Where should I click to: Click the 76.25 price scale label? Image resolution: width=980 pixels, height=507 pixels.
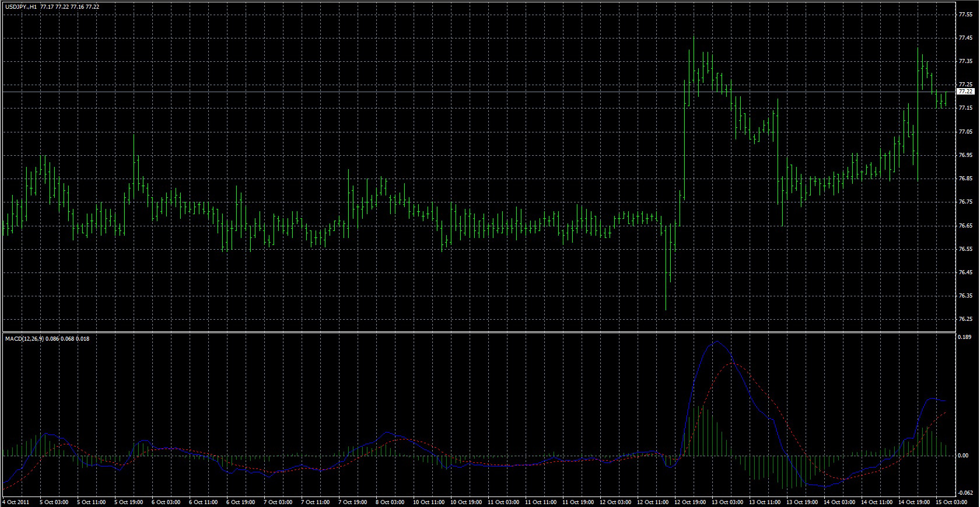click(965, 319)
